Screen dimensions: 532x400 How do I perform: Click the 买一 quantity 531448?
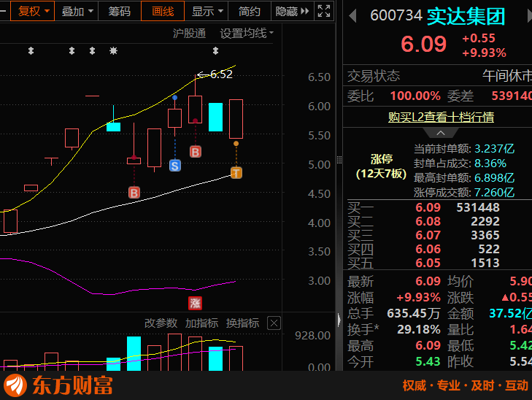pyautogui.click(x=478, y=207)
